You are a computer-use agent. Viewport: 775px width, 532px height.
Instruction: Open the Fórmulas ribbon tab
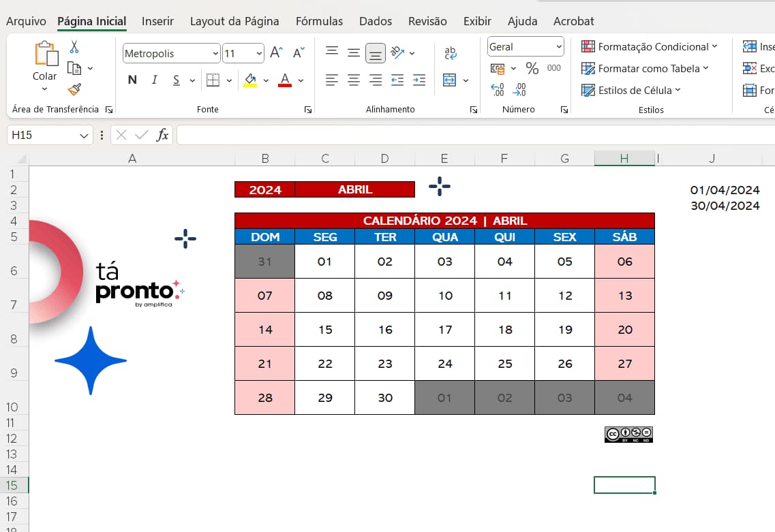click(x=319, y=21)
